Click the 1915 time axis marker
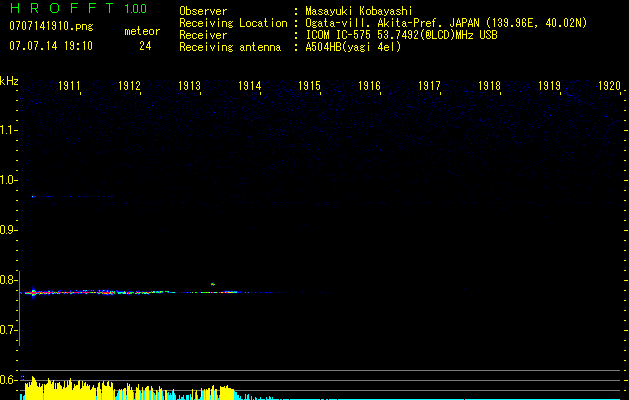This screenshot has height=400, width=629. (x=310, y=86)
